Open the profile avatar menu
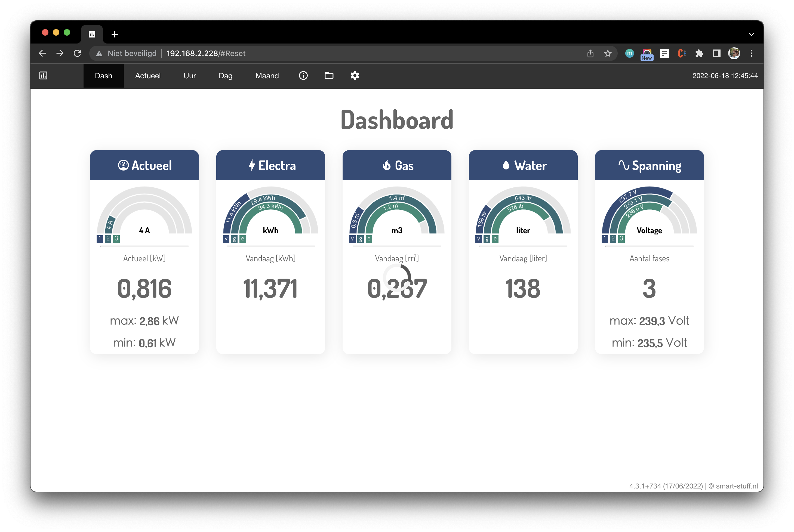Screen dimensions: 794x532 (734, 53)
